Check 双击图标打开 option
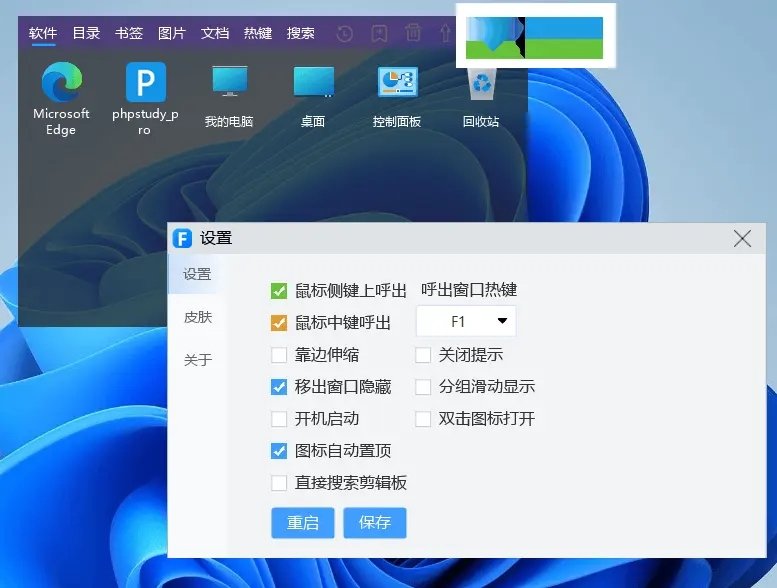 (x=423, y=419)
